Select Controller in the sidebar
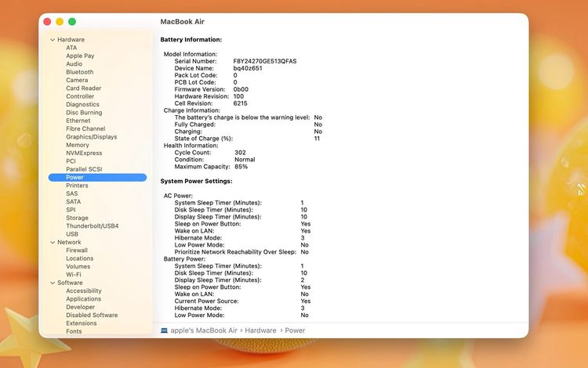Image resolution: width=588 pixels, height=368 pixels. 80,96
